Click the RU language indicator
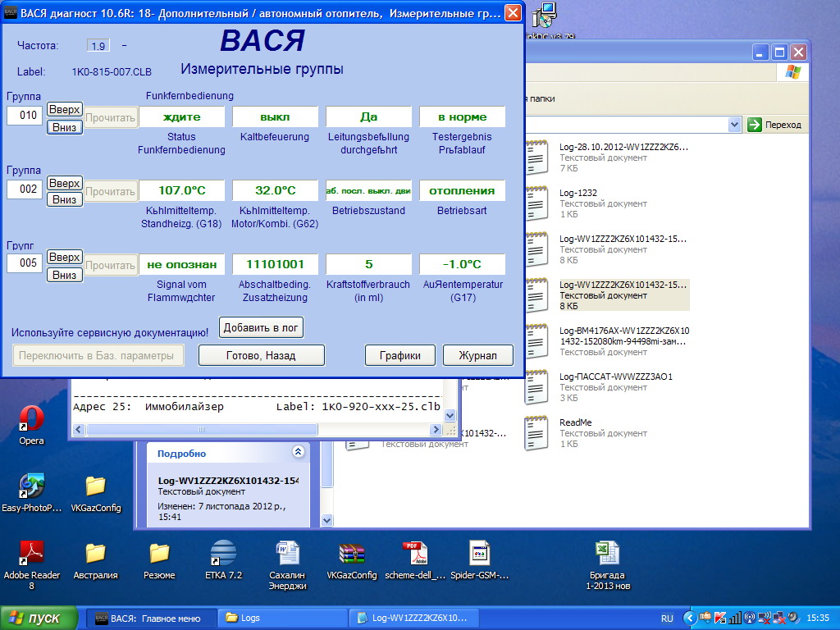The height and width of the screenshot is (630, 840). [x=667, y=619]
